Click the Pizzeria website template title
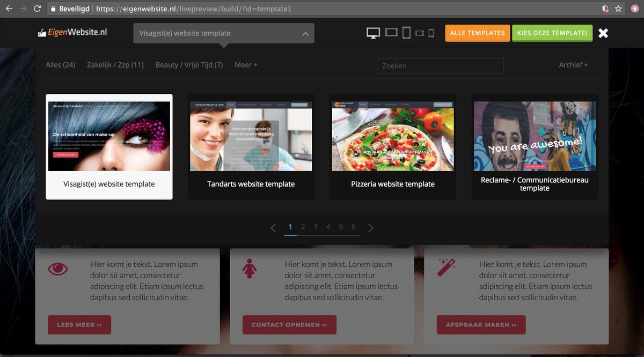The image size is (644, 357). (x=393, y=184)
